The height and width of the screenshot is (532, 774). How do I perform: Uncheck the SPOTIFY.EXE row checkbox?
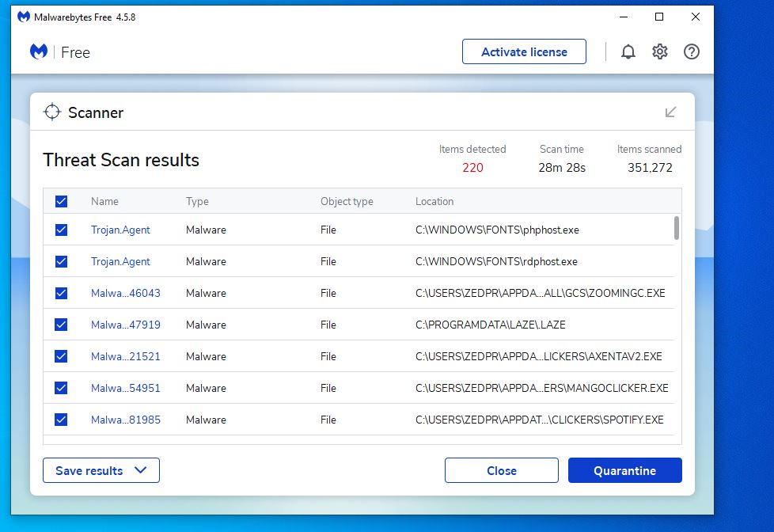click(61, 420)
